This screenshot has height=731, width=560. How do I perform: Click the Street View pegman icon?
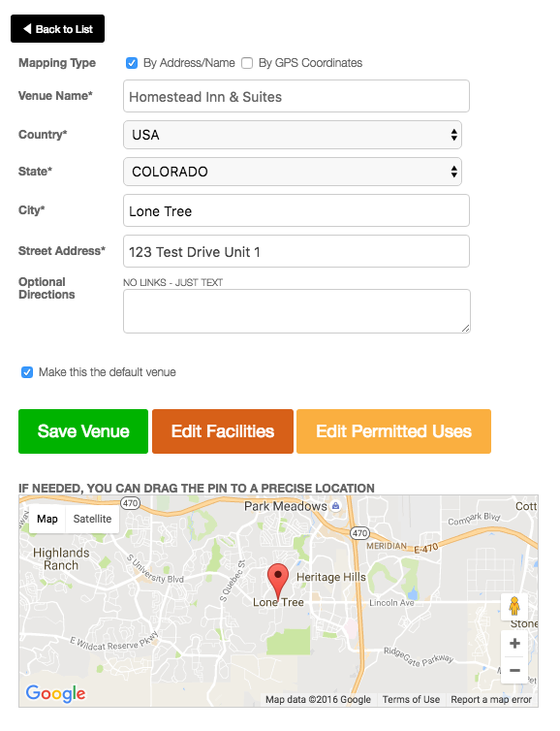click(x=514, y=607)
